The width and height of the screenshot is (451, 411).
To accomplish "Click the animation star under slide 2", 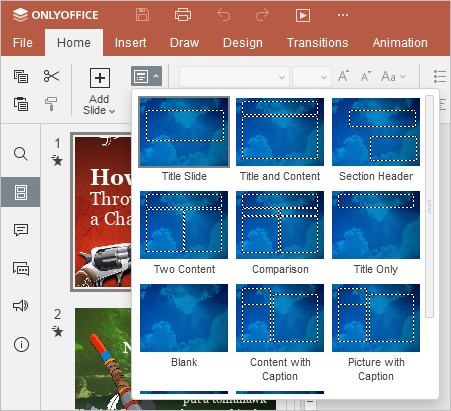I will click(x=57, y=331).
